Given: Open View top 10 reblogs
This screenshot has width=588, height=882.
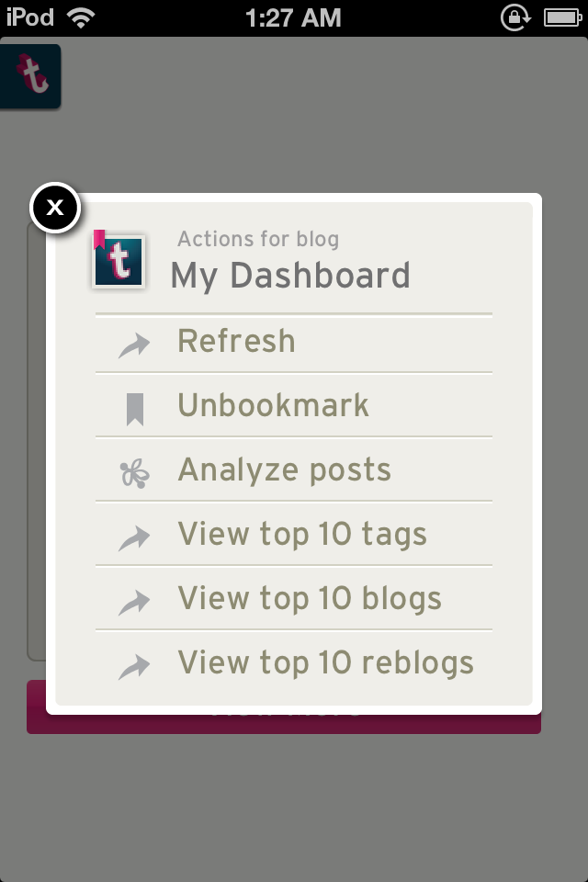Looking at the screenshot, I should [294, 662].
